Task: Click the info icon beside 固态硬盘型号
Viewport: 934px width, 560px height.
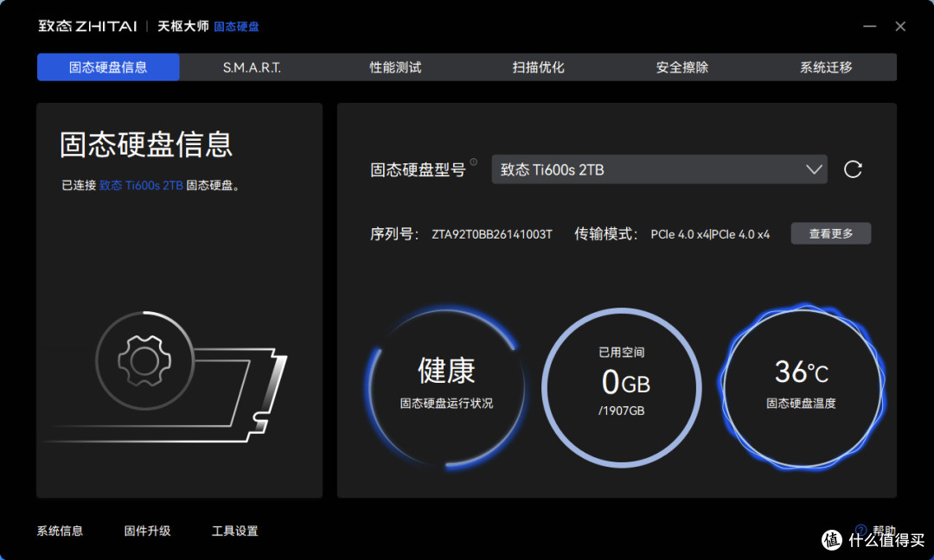Action: 474,162
